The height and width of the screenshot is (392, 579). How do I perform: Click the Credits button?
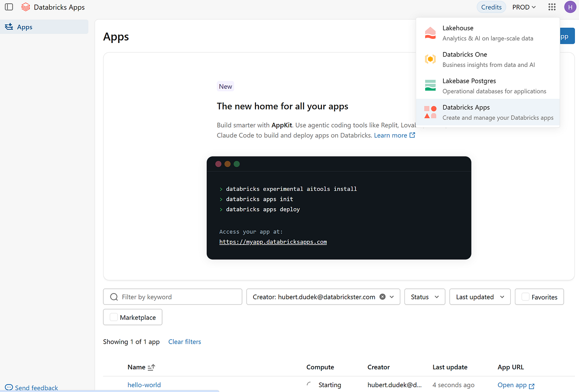[x=491, y=7]
